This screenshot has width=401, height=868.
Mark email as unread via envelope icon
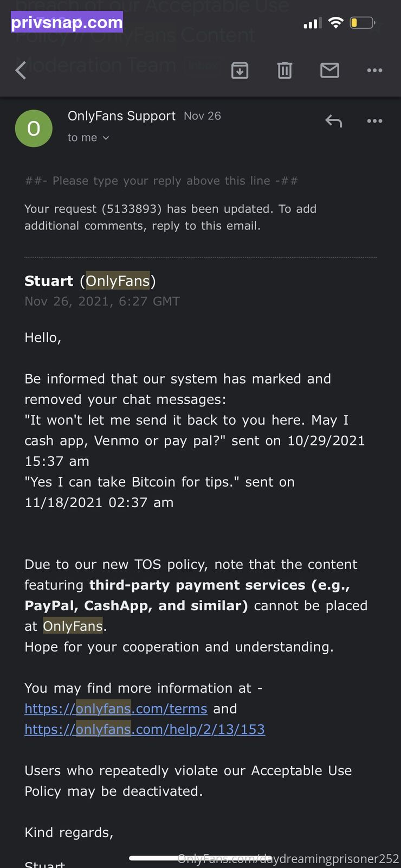(x=329, y=71)
